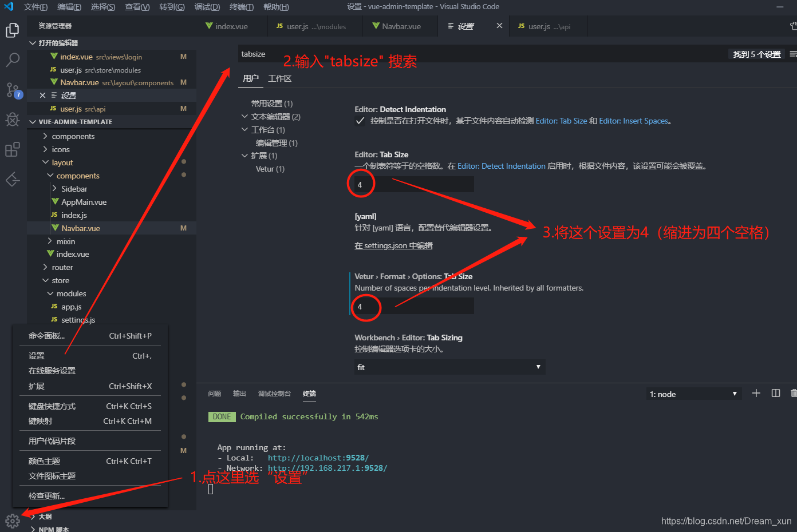797x532 pixels.
Task: Open the http://192.168.217.1:9528/ network link
Action: click(328, 468)
